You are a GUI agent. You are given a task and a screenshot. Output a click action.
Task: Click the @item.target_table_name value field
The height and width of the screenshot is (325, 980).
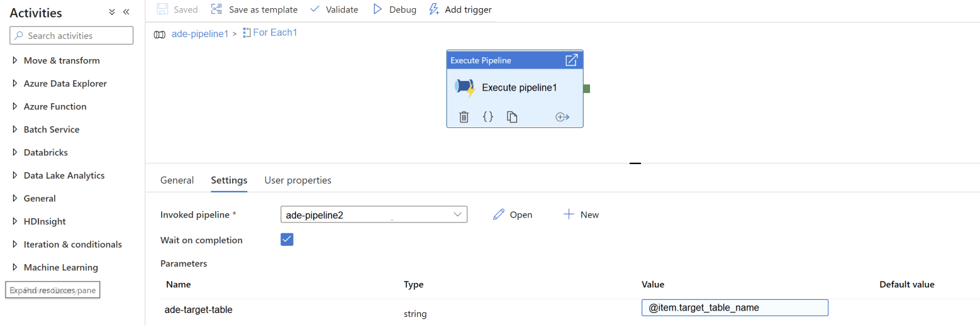[x=735, y=307]
